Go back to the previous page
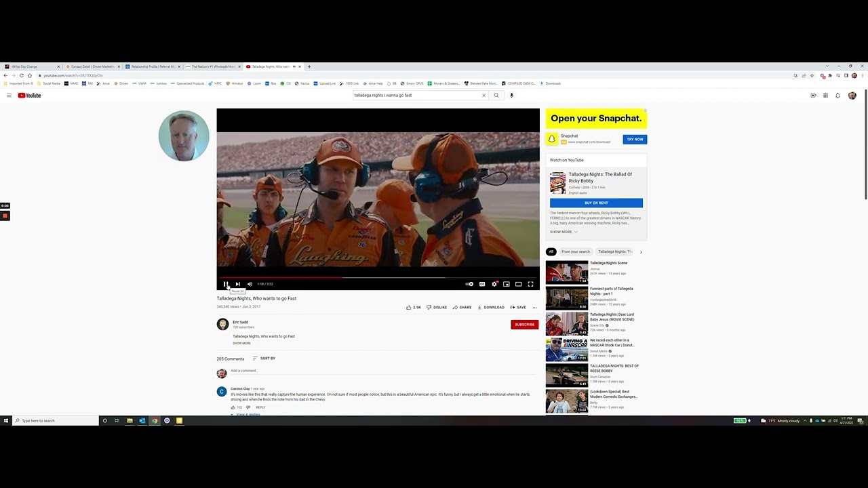This screenshot has width=868, height=488. (x=5, y=75)
